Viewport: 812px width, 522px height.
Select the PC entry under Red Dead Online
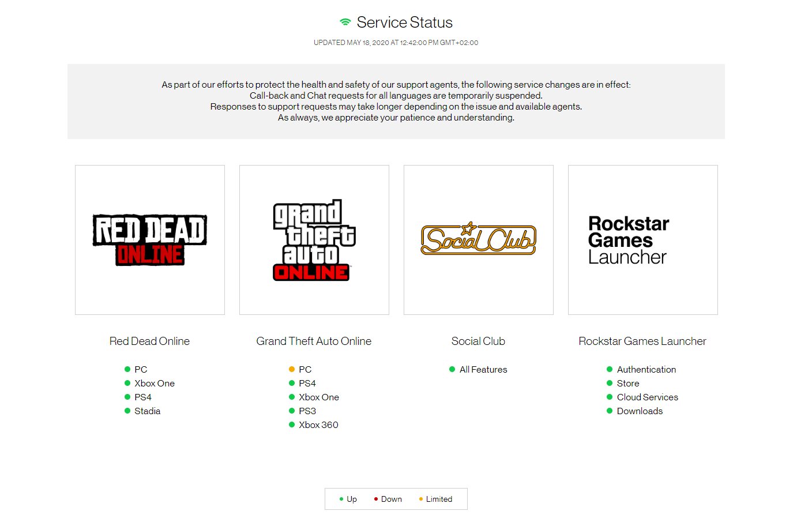[141, 369]
